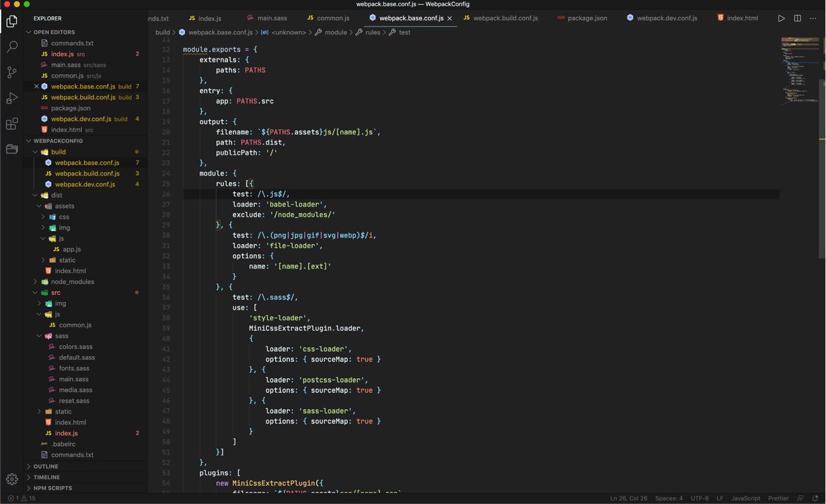Image resolution: width=826 pixels, height=504 pixels.
Task: Click errors and warnings indicator in status bar
Action: [21, 498]
